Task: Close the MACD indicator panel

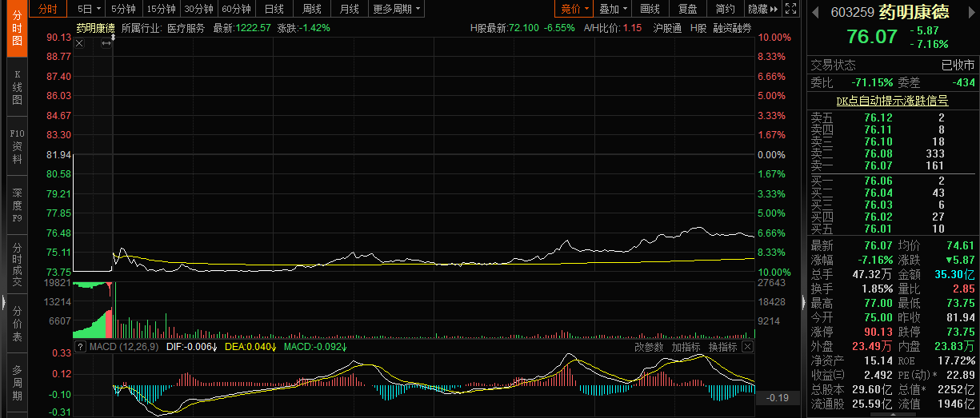Action: tap(746, 347)
